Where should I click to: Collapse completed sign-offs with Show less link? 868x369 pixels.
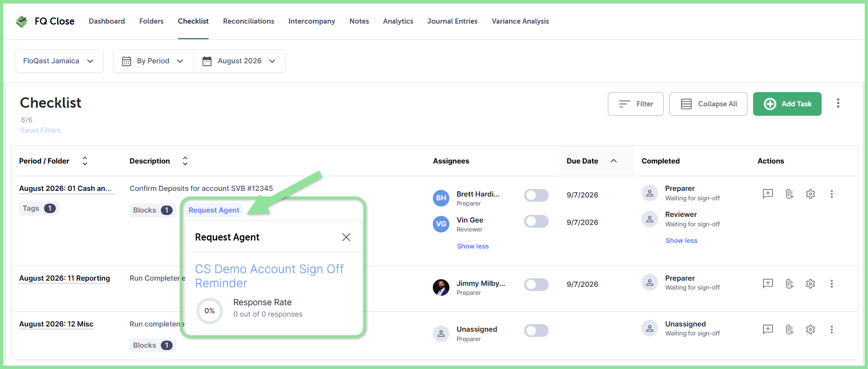[x=682, y=240]
